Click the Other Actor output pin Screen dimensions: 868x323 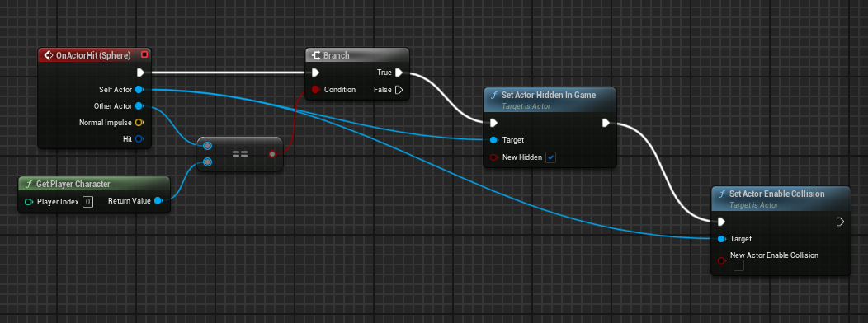(139, 105)
